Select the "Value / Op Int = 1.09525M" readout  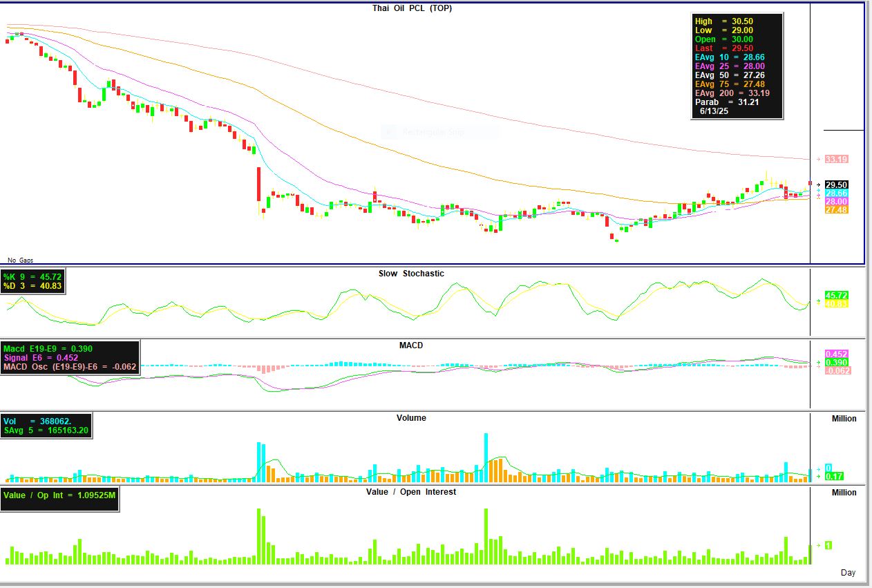[59, 495]
